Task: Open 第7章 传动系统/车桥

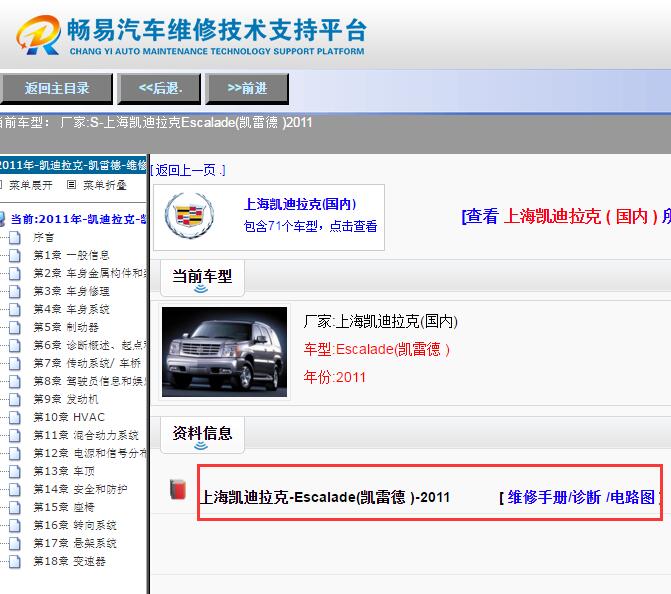Action: click(87, 363)
